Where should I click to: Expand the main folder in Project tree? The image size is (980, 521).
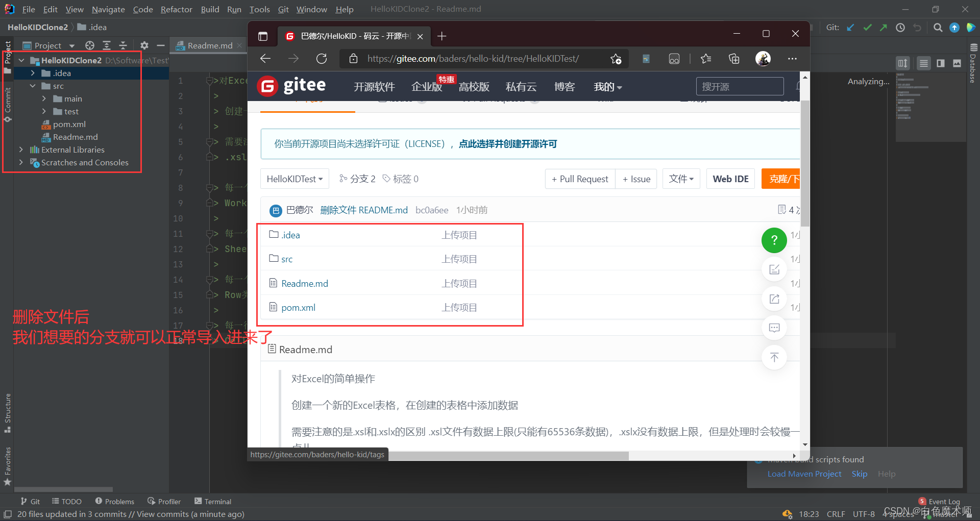[x=44, y=98]
